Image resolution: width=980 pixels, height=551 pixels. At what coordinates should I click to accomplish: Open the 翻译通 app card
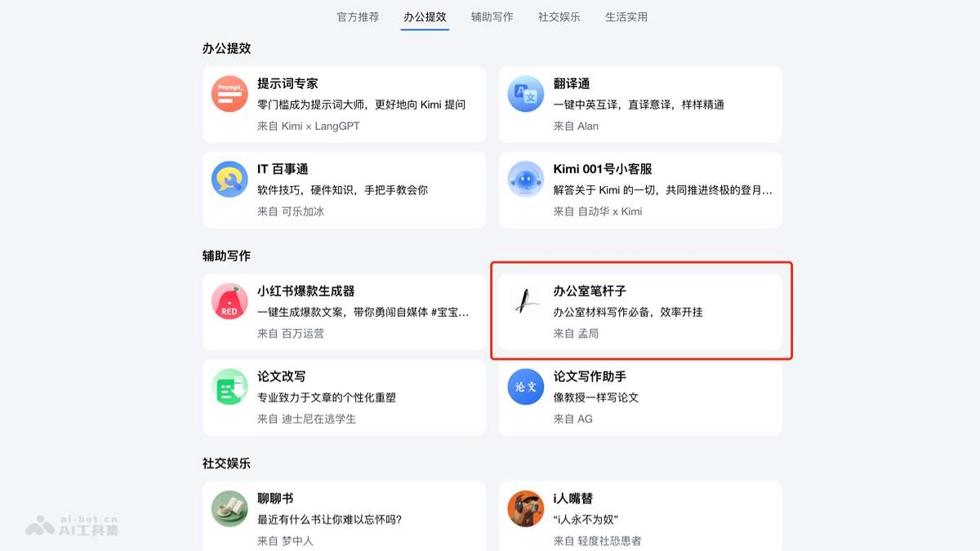640,104
